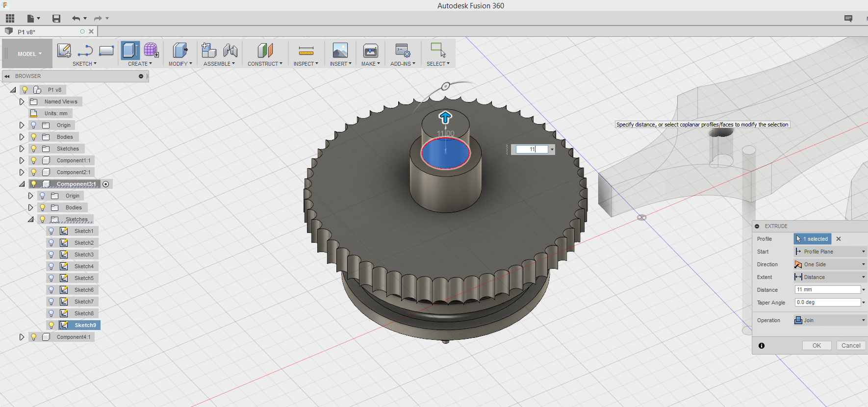Click the Taper Angle 0.0 deg field
The image size is (868, 407).
click(828, 303)
